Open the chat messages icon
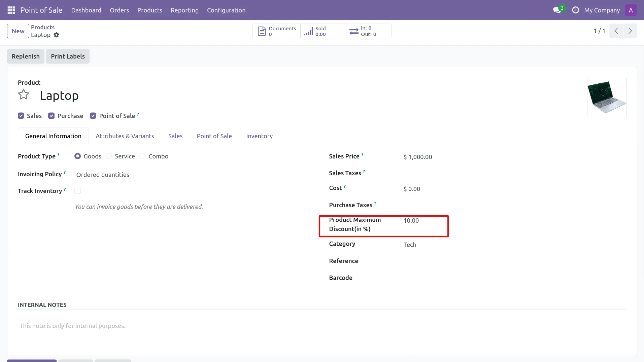Viewport: 644px width, 362px height. click(x=557, y=10)
